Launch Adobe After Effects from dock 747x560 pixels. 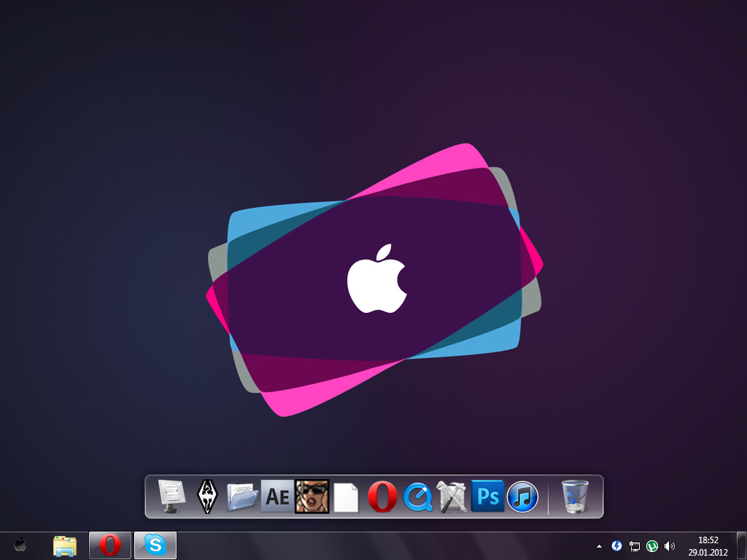pyautogui.click(x=277, y=496)
